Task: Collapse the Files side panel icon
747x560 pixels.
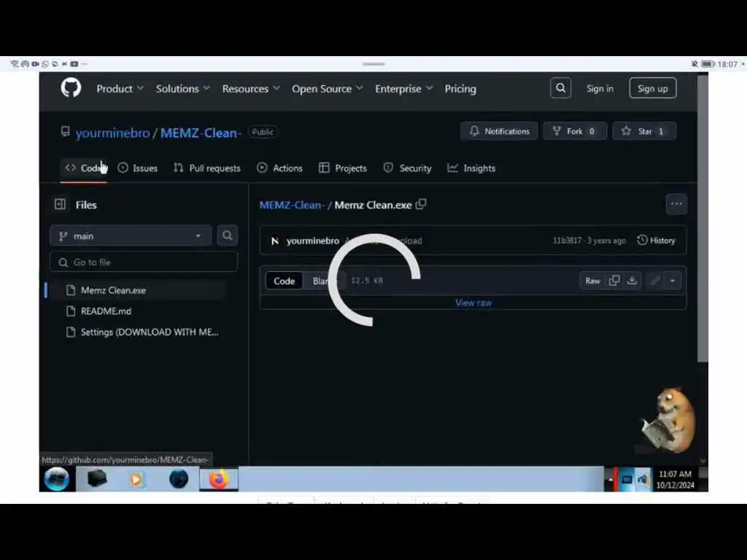Action: (x=60, y=204)
